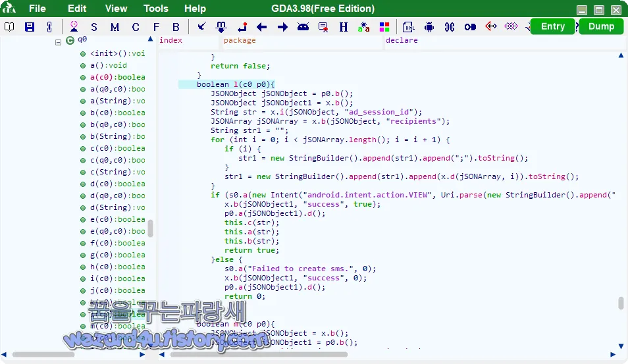The height and width of the screenshot is (364, 628).
Task: Click the blue floppy disk save icon
Action: pyautogui.click(x=30, y=27)
